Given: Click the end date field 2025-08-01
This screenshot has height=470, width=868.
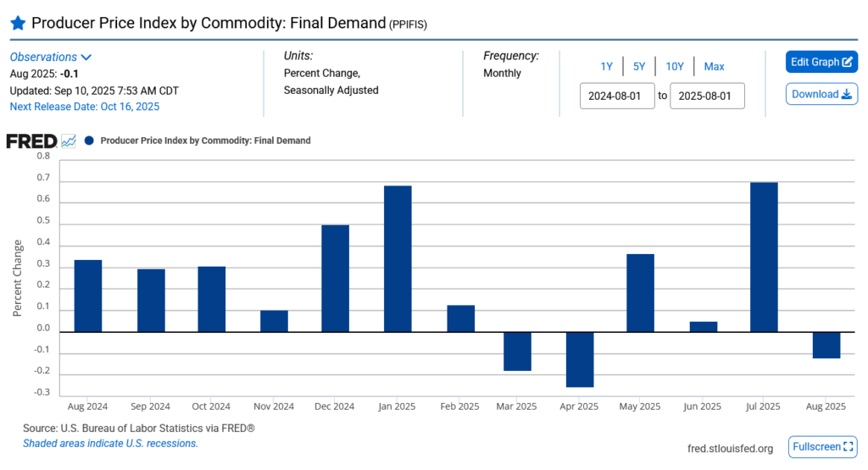Looking at the screenshot, I should pyautogui.click(x=707, y=96).
